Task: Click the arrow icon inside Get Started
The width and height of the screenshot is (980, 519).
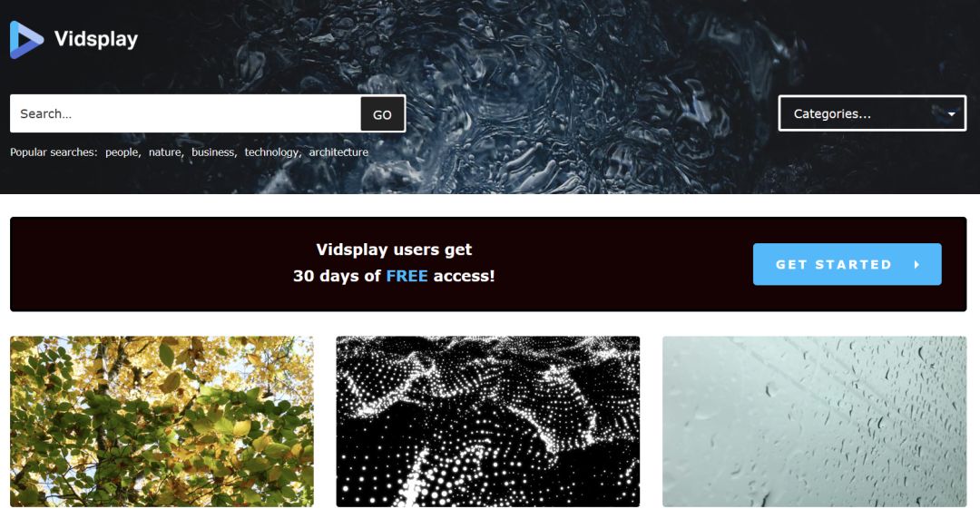Action: 916,265
